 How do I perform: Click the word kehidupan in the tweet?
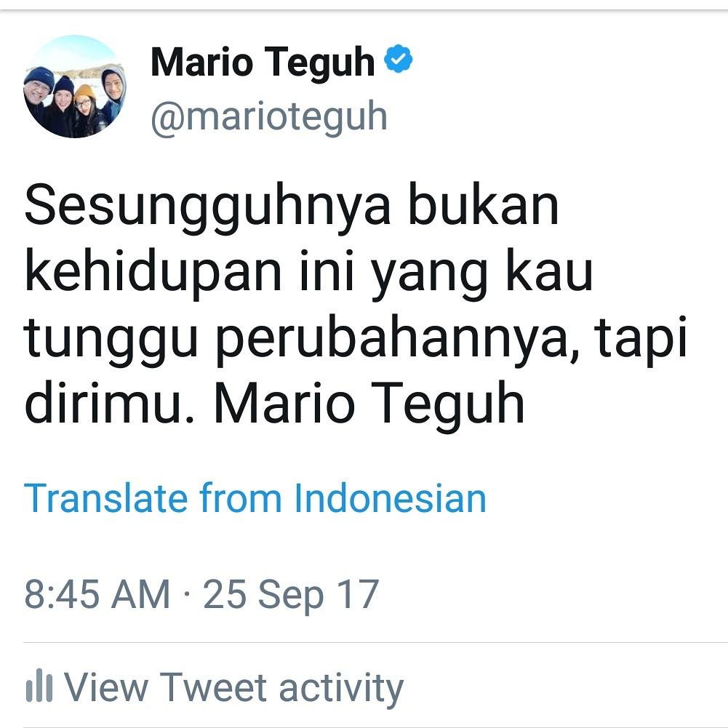(x=153, y=271)
